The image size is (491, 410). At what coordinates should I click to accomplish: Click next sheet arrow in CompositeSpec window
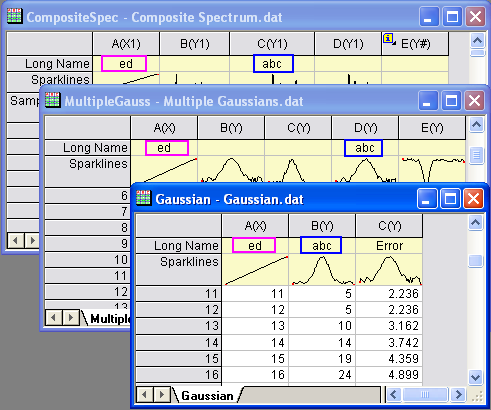(32, 240)
